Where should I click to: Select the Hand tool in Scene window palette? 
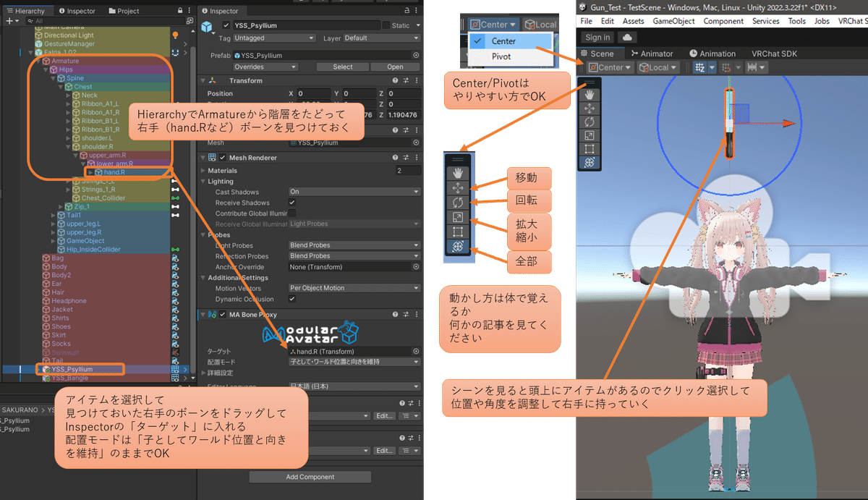point(589,95)
